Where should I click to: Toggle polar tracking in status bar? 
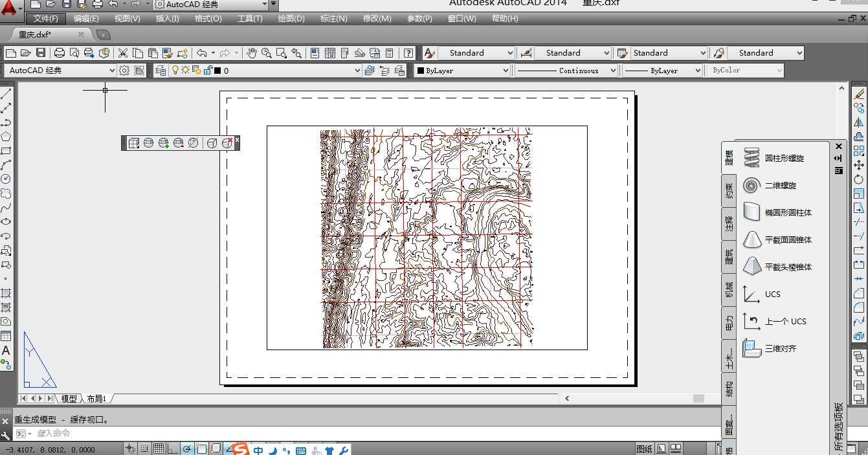tap(187, 449)
